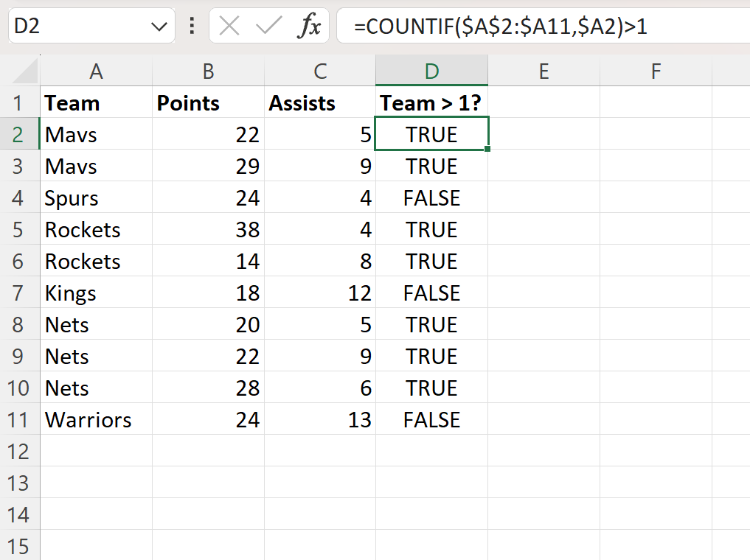This screenshot has height=560, width=750.
Task: Select column D header
Action: [431, 71]
